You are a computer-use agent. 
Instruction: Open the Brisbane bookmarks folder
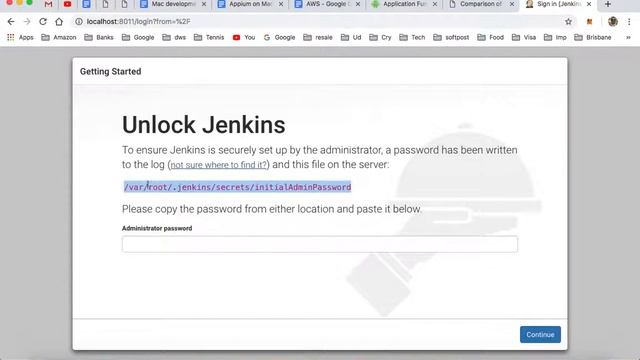[x=593, y=37]
